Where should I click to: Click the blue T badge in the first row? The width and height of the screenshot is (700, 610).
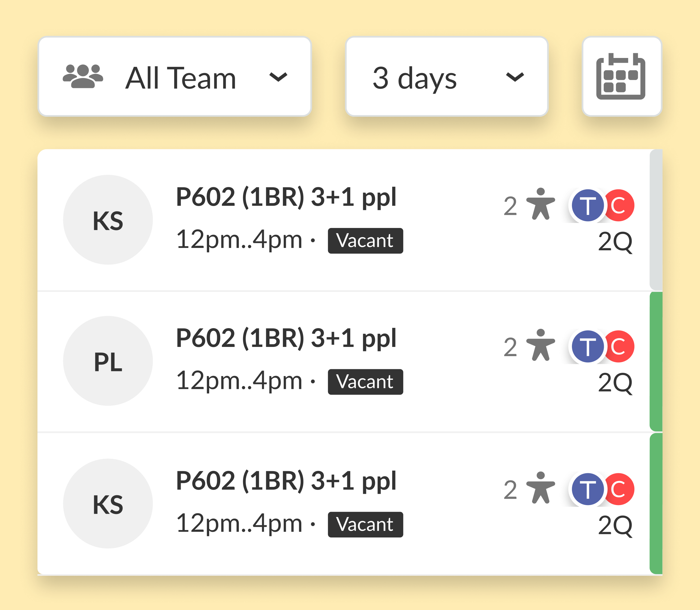click(x=588, y=205)
